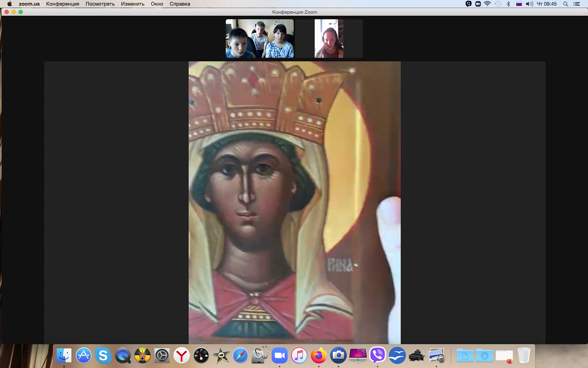This screenshot has height=368, width=588.
Task: Open System Preferences gear icon
Action: pos(162,355)
